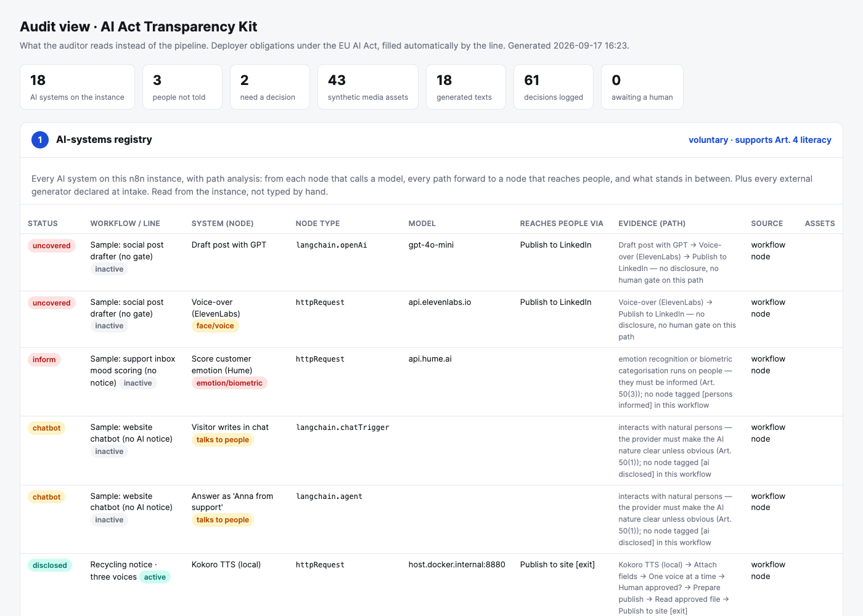Image resolution: width=863 pixels, height=616 pixels.
Task: Click the WORKFLOW / LINE column header
Action: coord(125,224)
